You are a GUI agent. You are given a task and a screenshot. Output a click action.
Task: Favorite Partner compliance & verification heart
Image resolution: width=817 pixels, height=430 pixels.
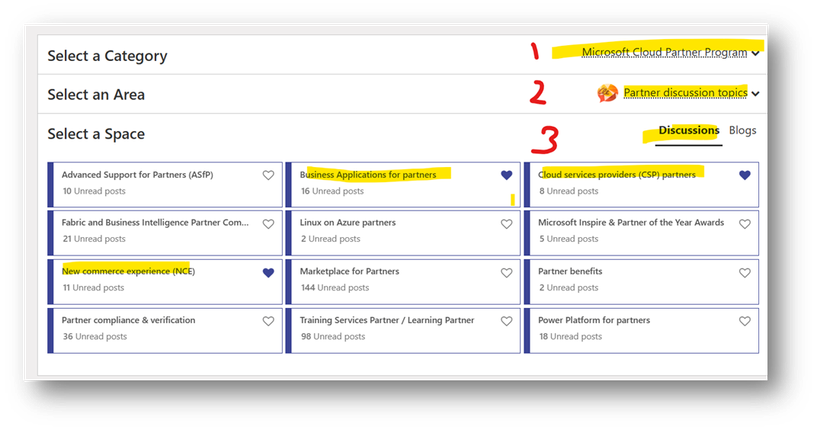(268, 322)
